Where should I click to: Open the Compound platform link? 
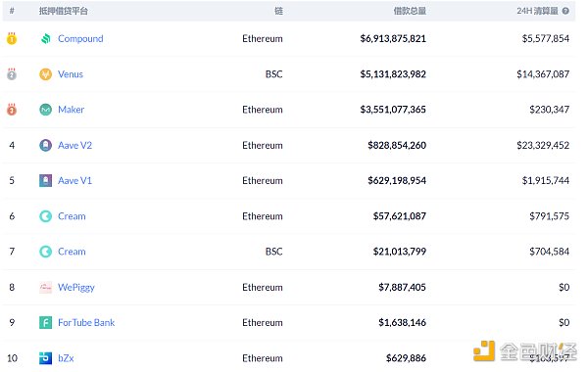80,38
